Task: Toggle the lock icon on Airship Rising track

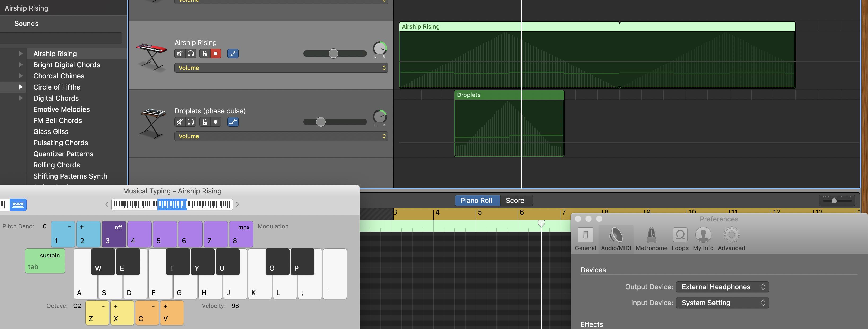Action: coord(204,54)
